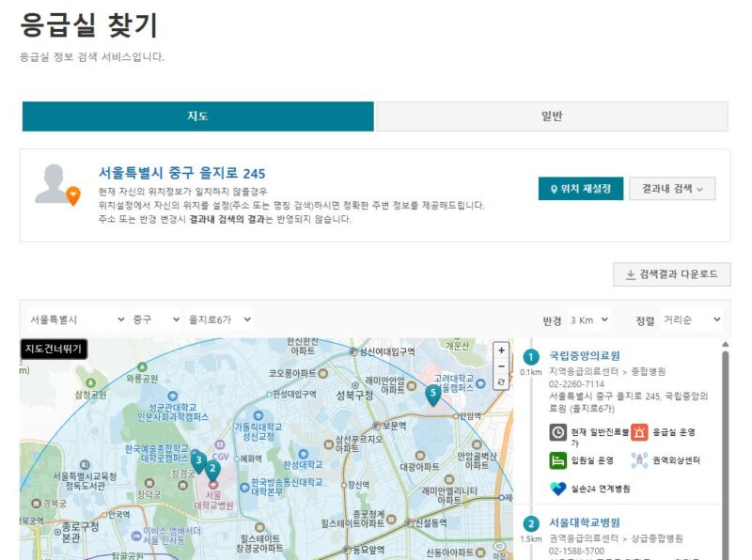Image resolution: width=752 pixels, height=560 pixels.
Task: Click the 응급실 찾기 page heading
Action: pyautogui.click(x=89, y=25)
